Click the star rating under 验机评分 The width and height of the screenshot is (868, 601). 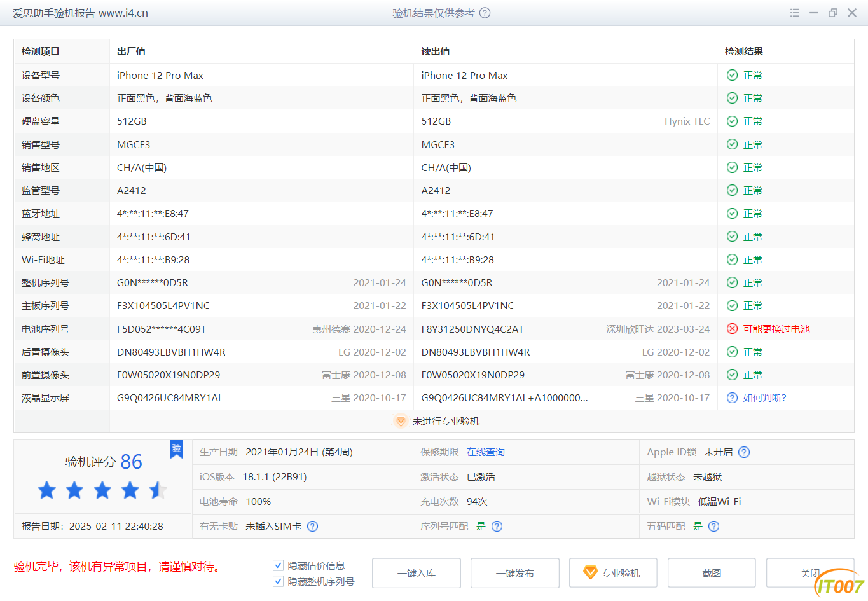tap(102, 490)
